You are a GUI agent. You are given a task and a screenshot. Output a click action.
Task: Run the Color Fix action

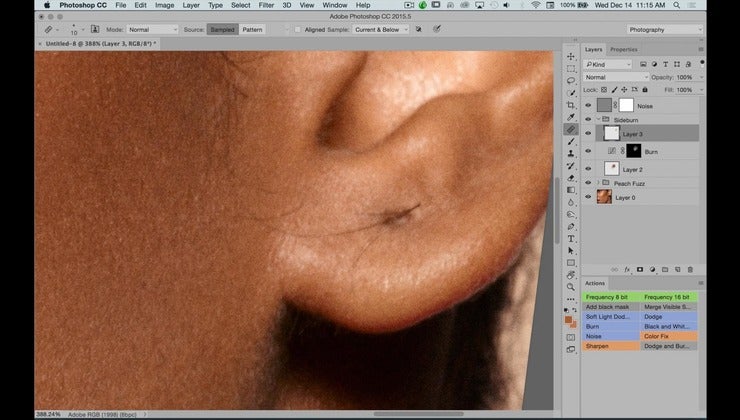point(669,336)
